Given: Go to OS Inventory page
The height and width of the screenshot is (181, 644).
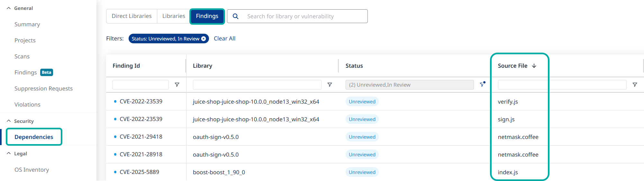Looking at the screenshot, I should coord(32,170).
